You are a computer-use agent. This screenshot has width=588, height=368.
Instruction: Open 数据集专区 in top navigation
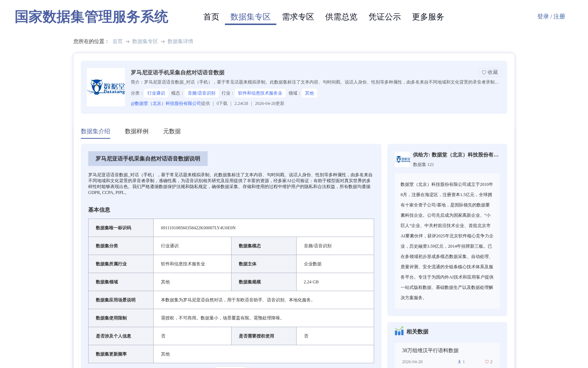tap(251, 17)
